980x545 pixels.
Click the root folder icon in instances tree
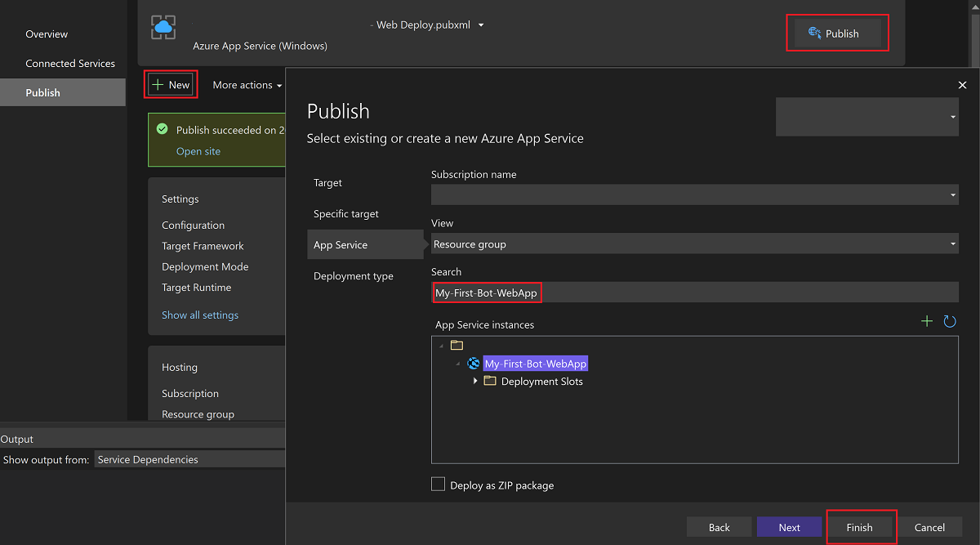pos(457,345)
